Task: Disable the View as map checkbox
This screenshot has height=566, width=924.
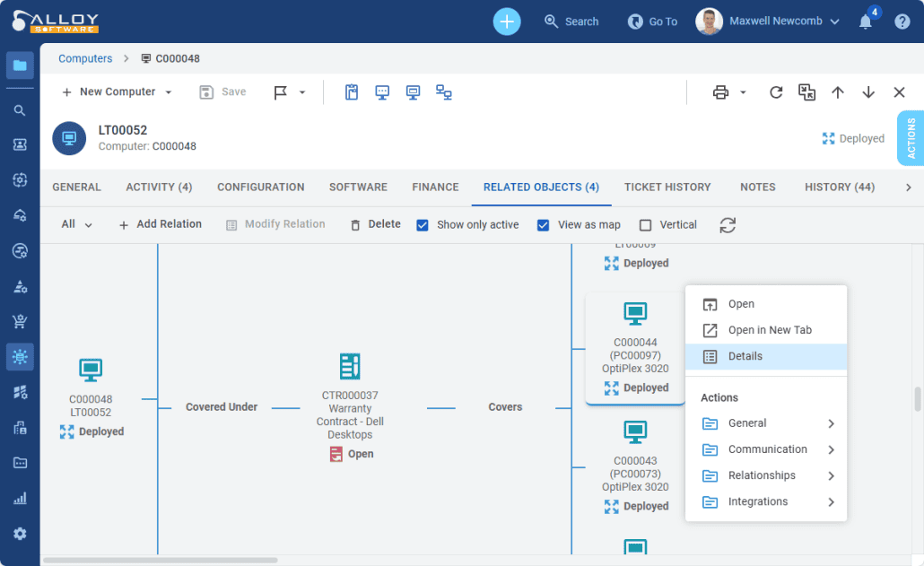Action: (543, 224)
